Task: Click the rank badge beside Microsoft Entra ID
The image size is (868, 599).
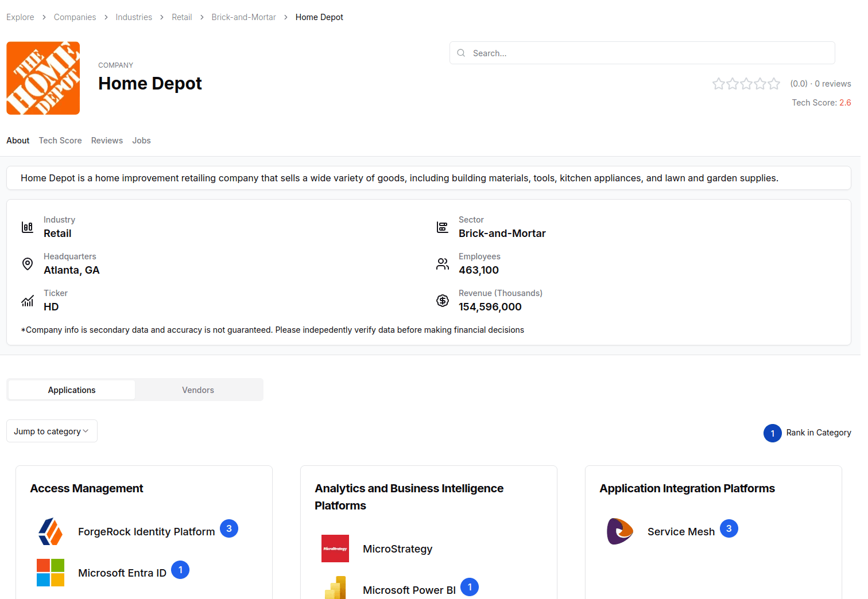Action: tap(180, 570)
